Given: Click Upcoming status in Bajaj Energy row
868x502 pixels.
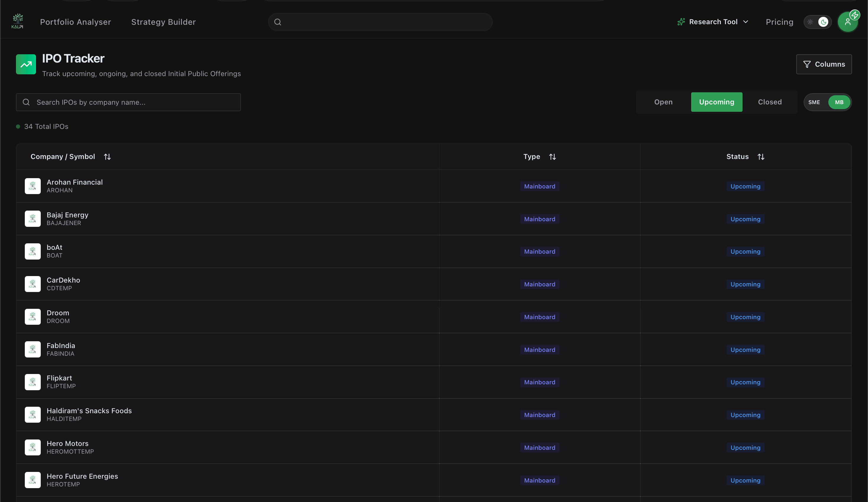Looking at the screenshot, I should pyautogui.click(x=745, y=219).
